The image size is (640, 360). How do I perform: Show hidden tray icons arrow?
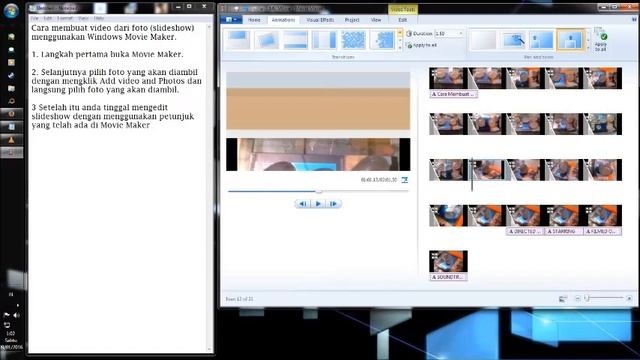pos(17,305)
